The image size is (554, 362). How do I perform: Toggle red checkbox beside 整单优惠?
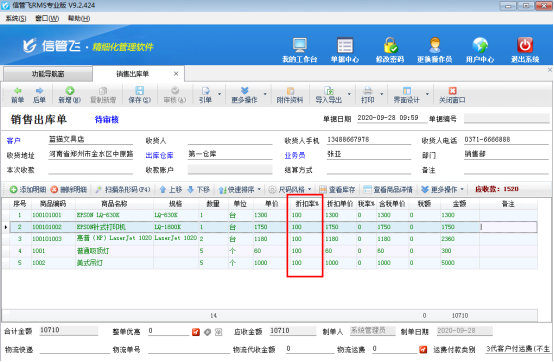click(196, 332)
